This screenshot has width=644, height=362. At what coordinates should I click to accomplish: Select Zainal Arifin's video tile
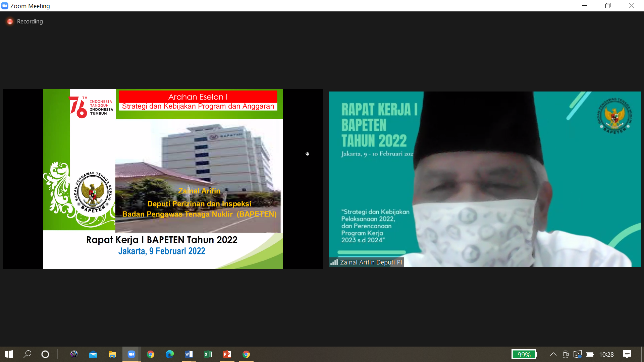click(x=485, y=179)
